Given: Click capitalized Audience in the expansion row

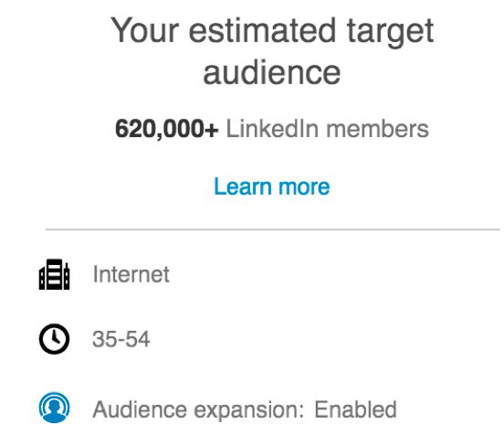Looking at the screenshot, I should 140,409.
